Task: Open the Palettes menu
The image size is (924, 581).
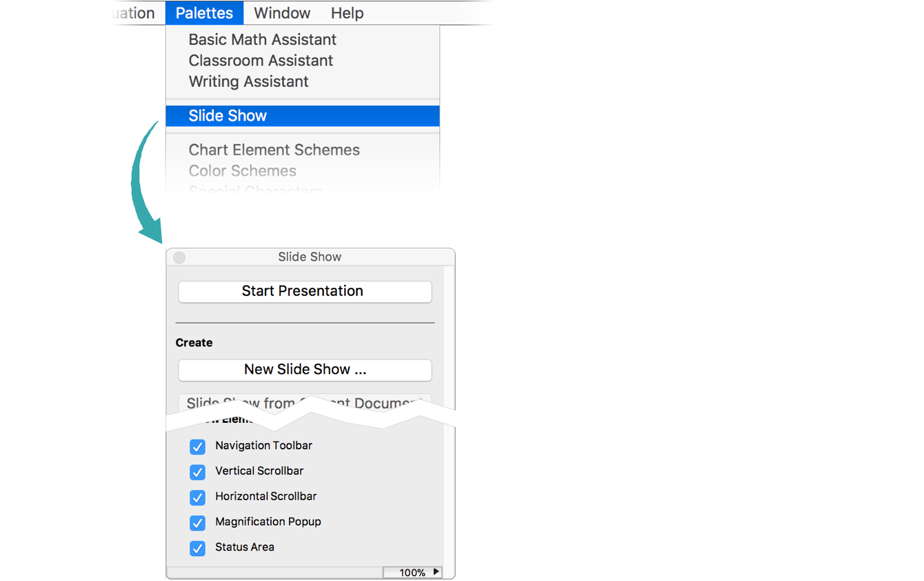Action: tap(204, 13)
